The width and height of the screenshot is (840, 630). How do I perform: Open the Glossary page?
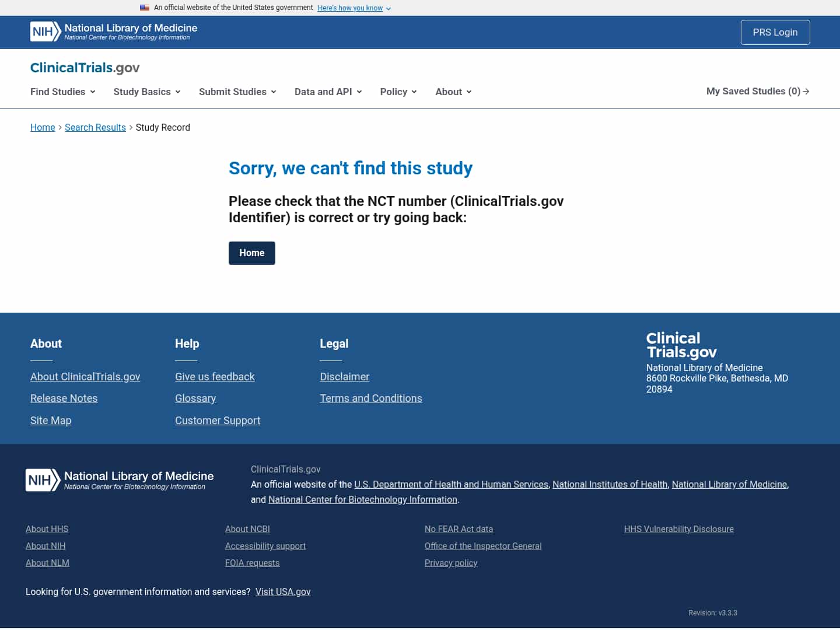(195, 398)
